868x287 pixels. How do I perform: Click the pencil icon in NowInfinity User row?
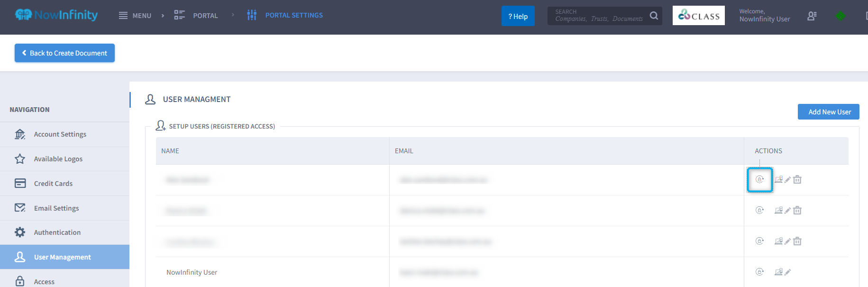coord(787,272)
